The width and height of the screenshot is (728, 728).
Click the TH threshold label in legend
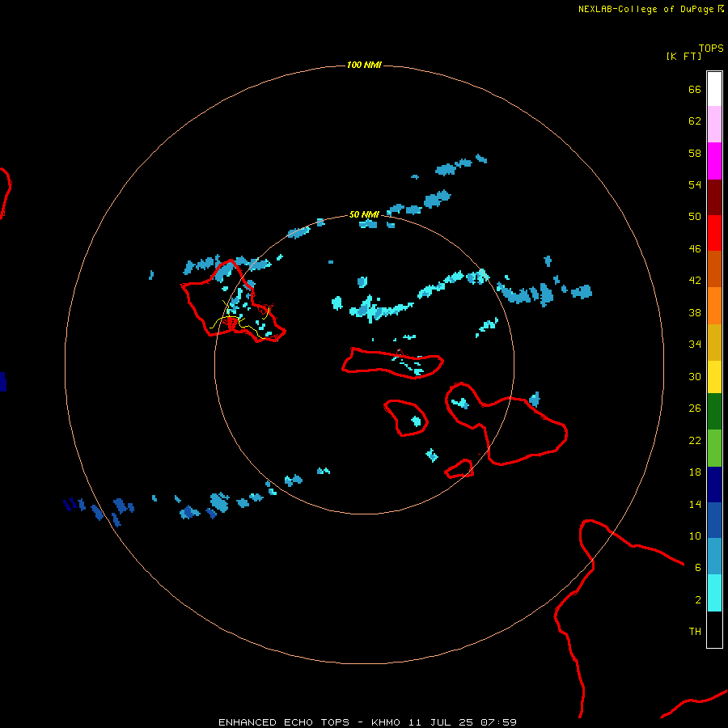click(695, 632)
